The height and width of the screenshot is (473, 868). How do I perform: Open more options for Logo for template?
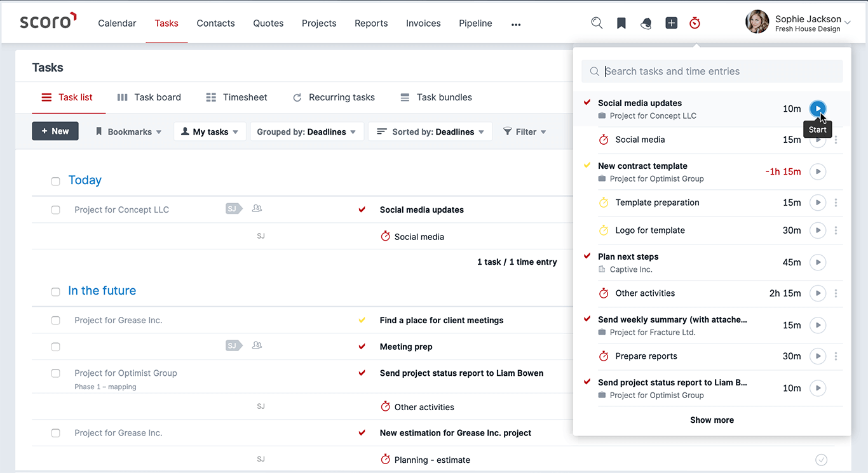click(836, 230)
